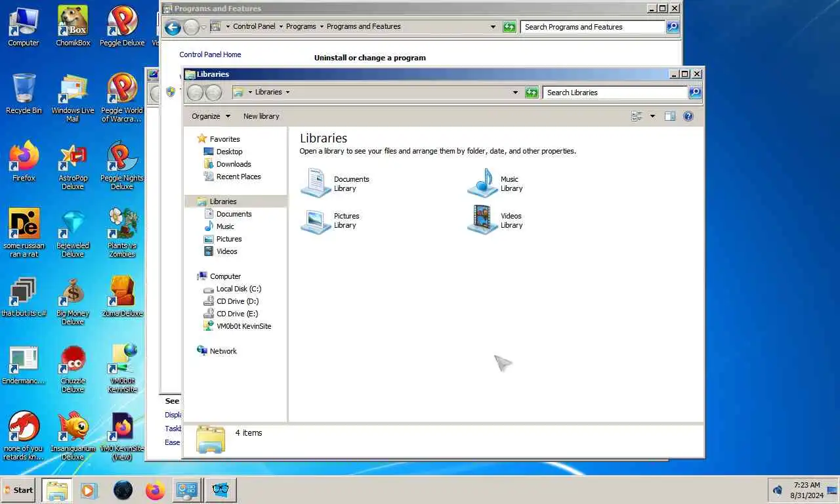This screenshot has height=504, width=840.
Task: Open the Videos library icon
Action: click(x=483, y=220)
